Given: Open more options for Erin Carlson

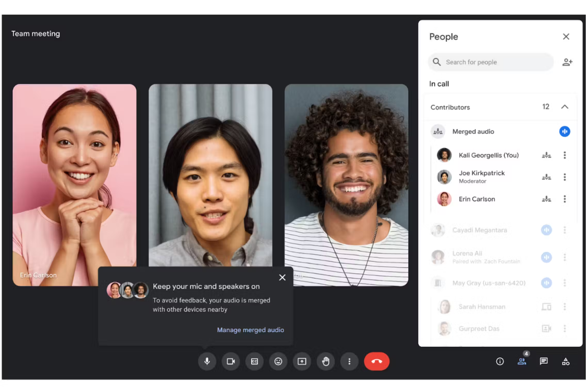Looking at the screenshot, I should 565,199.
